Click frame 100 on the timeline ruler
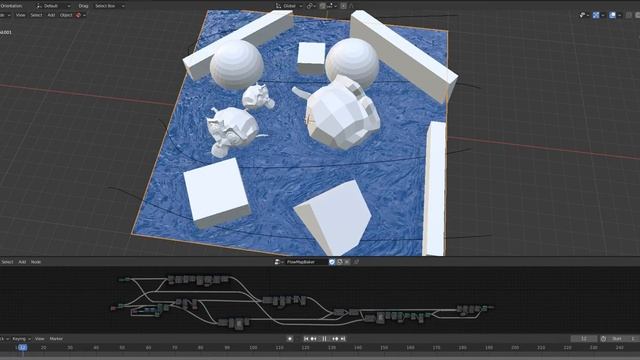The width and height of the screenshot is (640, 360). [253, 347]
